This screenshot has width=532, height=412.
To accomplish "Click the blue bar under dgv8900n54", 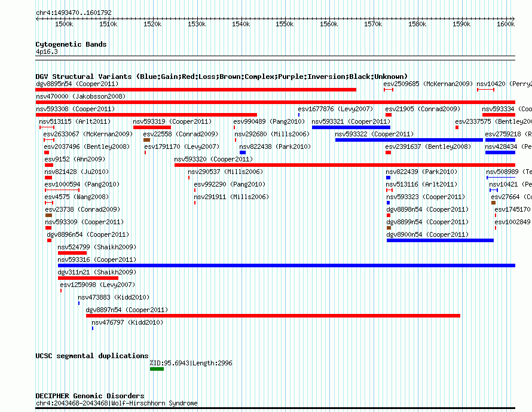I will point(440,240).
